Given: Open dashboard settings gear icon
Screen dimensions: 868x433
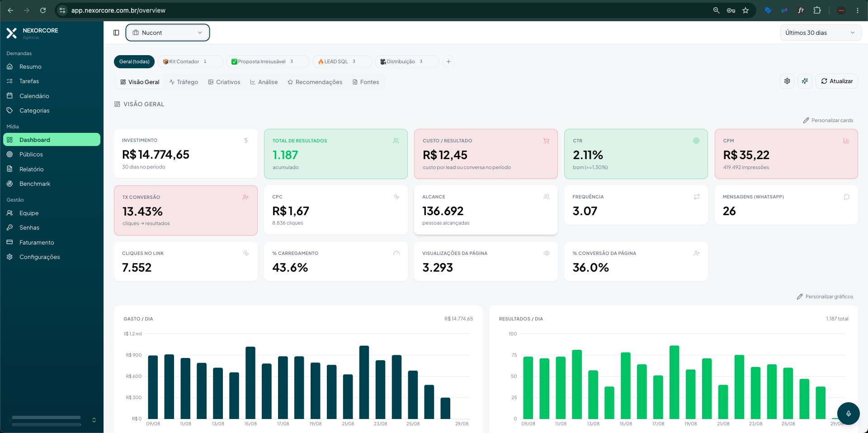Looking at the screenshot, I should click(787, 81).
